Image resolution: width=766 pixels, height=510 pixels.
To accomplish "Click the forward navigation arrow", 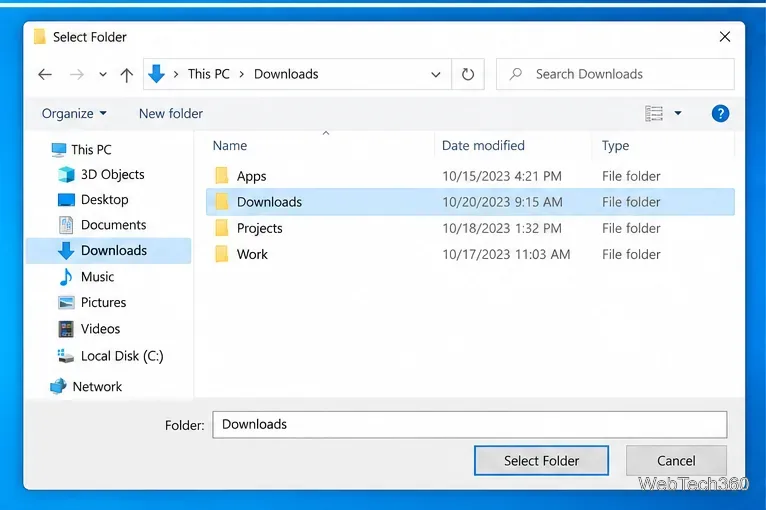I will pyautogui.click(x=77, y=74).
